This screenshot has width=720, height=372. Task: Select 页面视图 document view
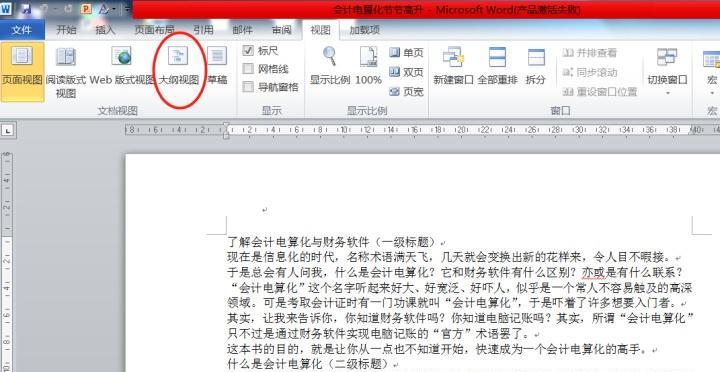coord(22,71)
